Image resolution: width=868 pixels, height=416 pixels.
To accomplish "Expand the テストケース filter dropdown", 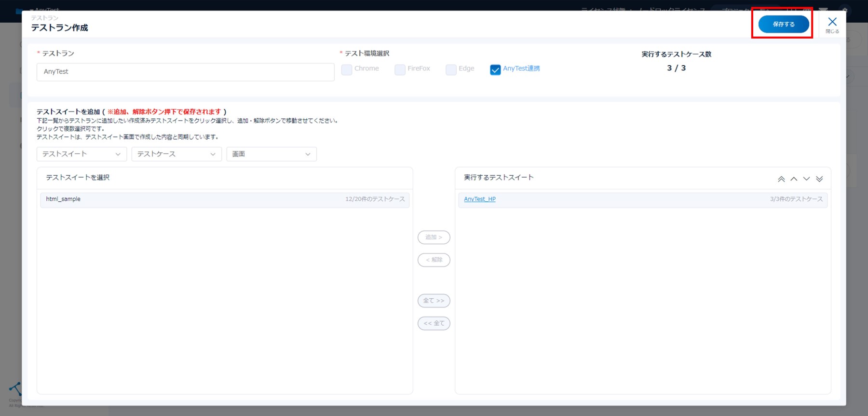I will (176, 154).
